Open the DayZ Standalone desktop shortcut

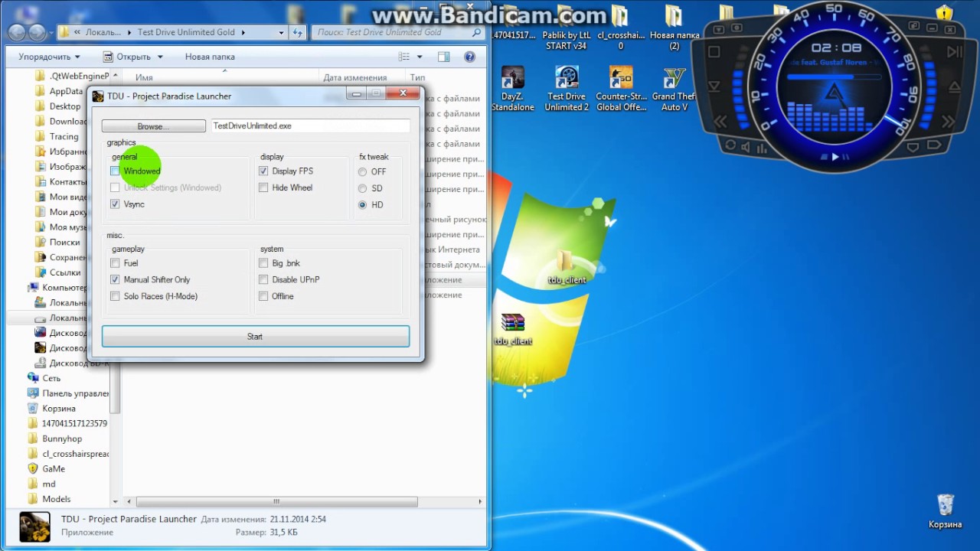[513, 89]
